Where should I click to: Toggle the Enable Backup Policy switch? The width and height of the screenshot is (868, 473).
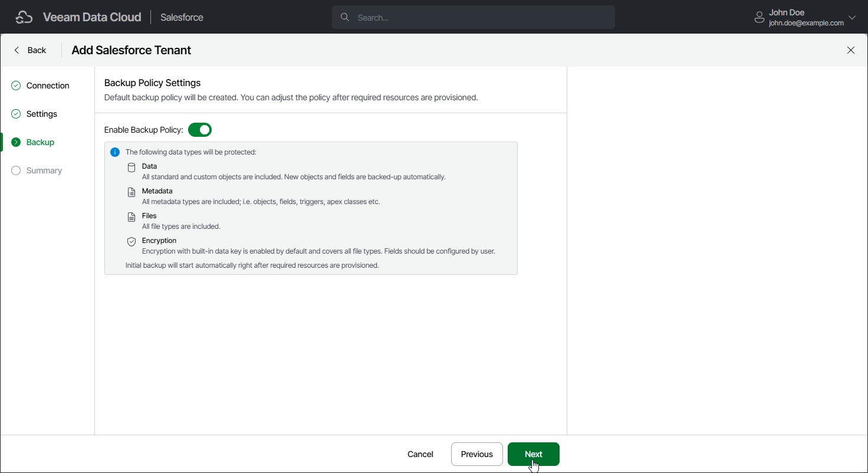tap(200, 130)
